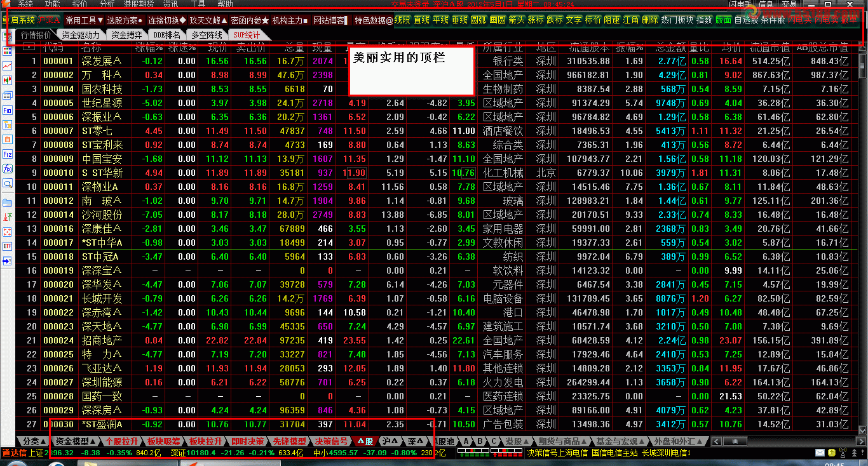Select the 线段 segment drawing tool
868x466 pixels.
[402, 20]
